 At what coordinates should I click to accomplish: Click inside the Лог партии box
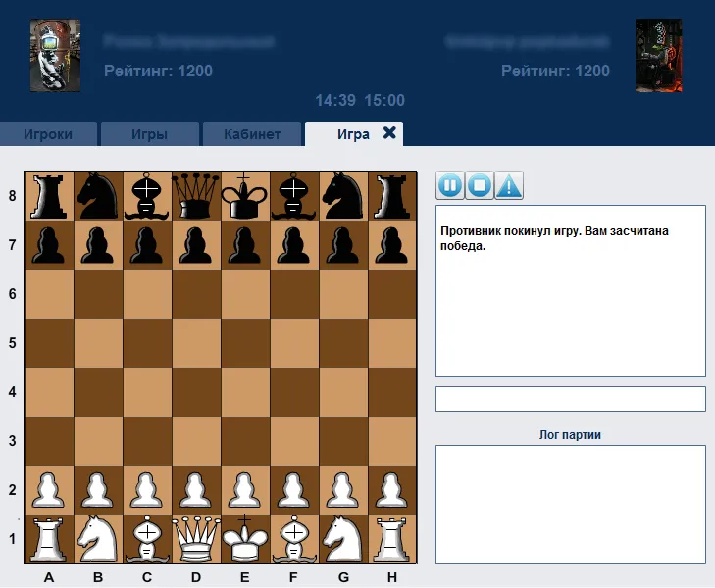pyautogui.click(x=571, y=504)
